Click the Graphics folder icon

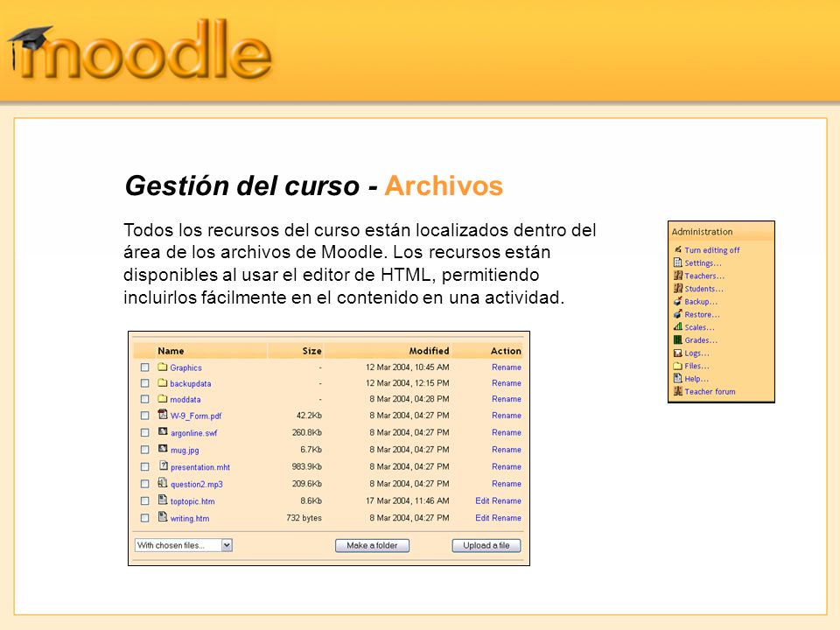163,367
